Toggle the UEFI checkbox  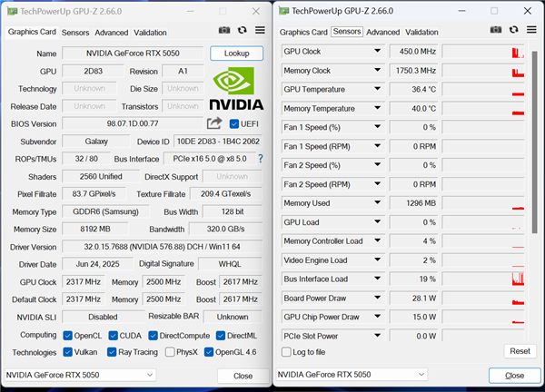pos(234,123)
